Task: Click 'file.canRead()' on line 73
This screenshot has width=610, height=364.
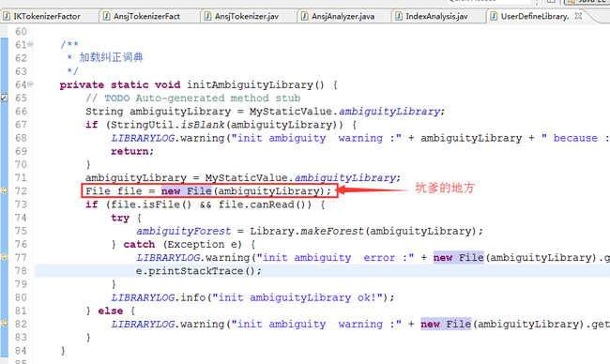Action: point(265,205)
